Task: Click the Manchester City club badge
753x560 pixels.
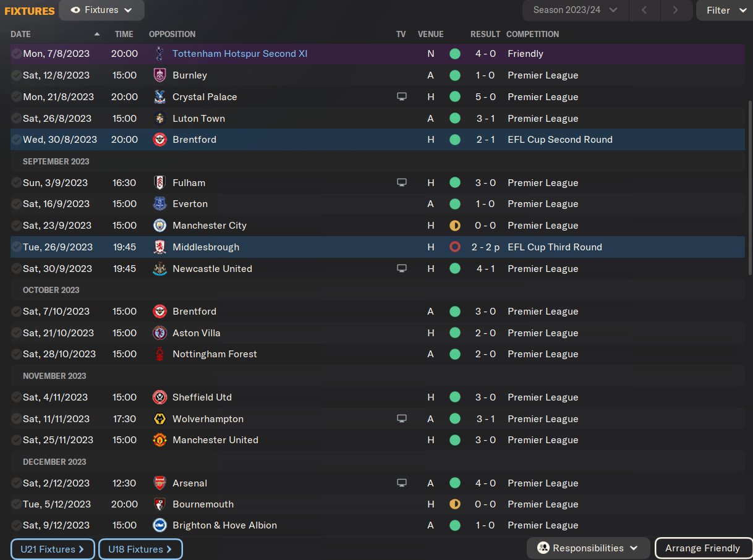Action: pyautogui.click(x=160, y=226)
